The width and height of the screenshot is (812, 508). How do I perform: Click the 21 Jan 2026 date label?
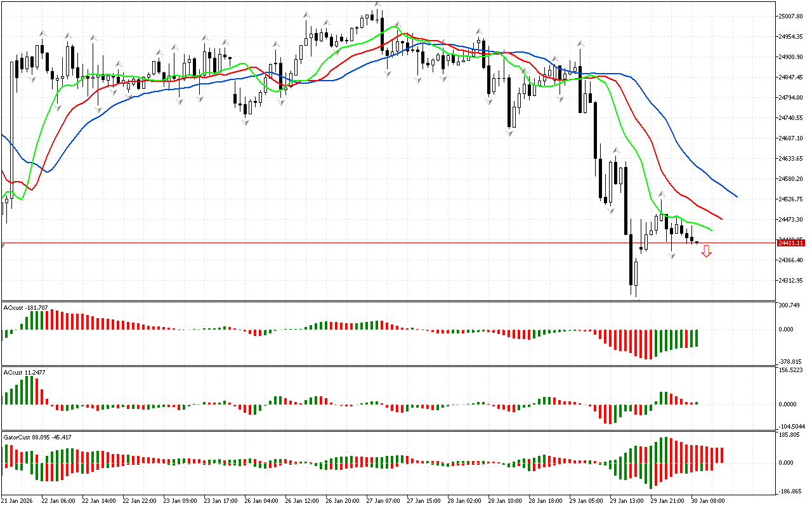pos(18,500)
